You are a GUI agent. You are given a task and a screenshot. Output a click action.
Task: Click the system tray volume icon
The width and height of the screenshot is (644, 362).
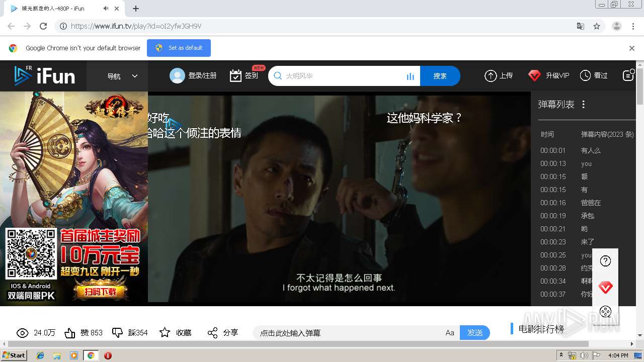point(584,355)
